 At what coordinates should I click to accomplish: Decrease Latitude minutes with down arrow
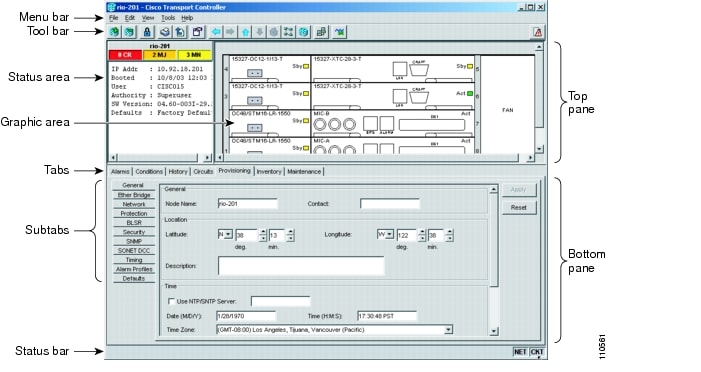coord(291,238)
